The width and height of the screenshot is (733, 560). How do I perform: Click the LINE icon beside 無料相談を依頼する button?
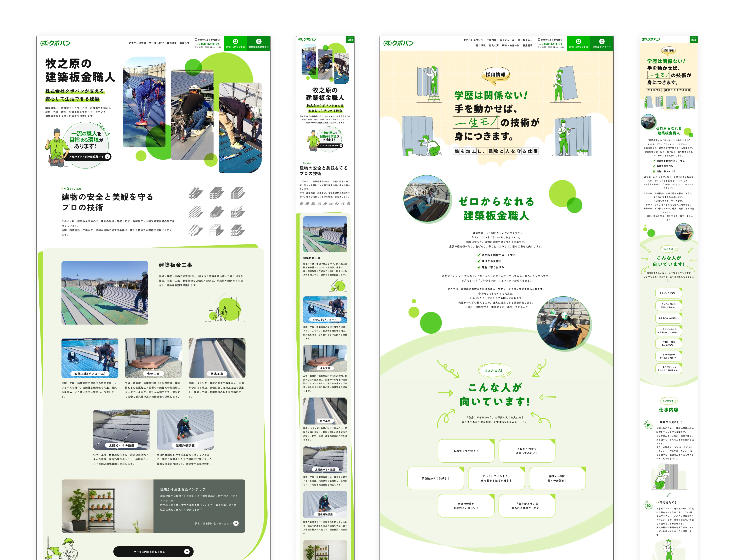pyautogui.click(x=235, y=41)
